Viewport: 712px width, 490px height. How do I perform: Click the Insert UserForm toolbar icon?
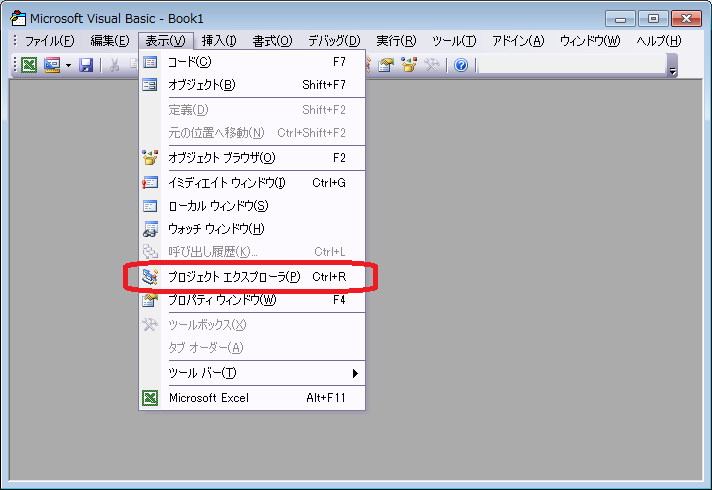click(x=52, y=65)
